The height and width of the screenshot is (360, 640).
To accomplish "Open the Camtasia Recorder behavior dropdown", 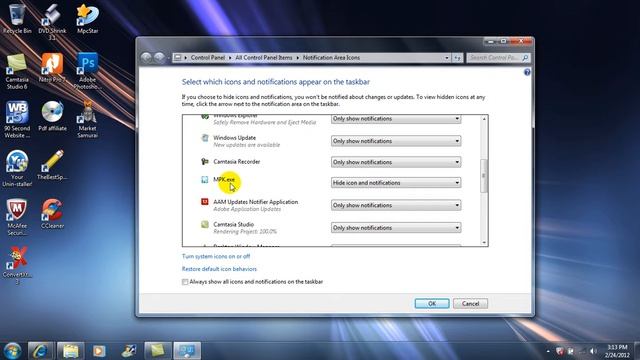I will pos(396,162).
